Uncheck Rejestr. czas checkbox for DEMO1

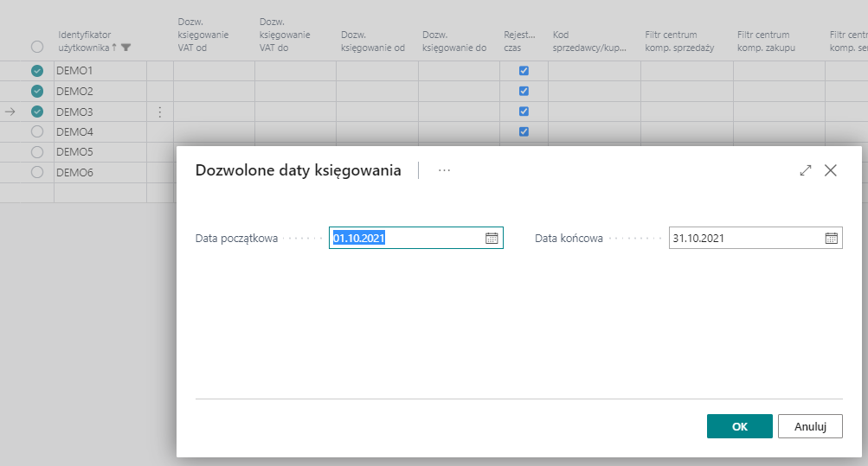point(524,71)
